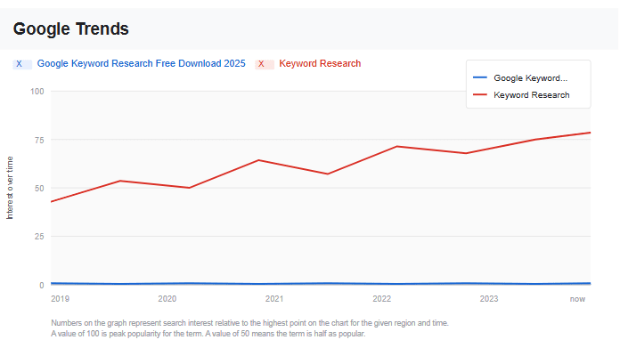This screenshot has width=620, height=364.
Task: Remove the blue Google Keyword Research term with X
Action: click(19, 64)
